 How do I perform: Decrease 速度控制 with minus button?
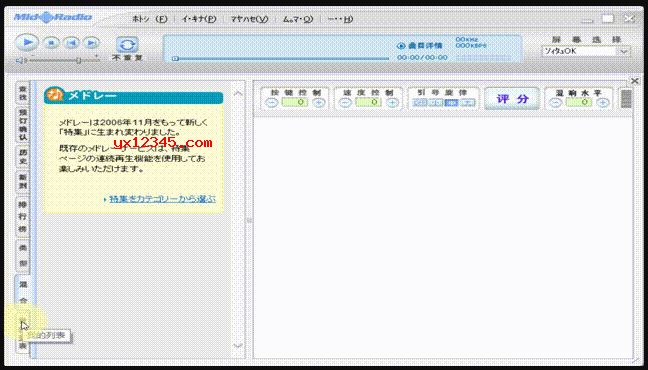coord(345,103)
